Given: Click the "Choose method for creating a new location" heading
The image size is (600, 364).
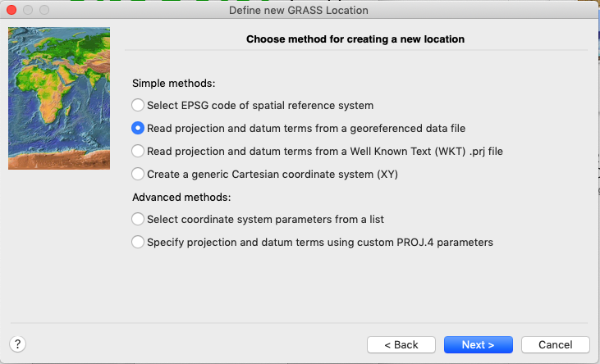Looking at the screenshot, I should coord(355,39).
